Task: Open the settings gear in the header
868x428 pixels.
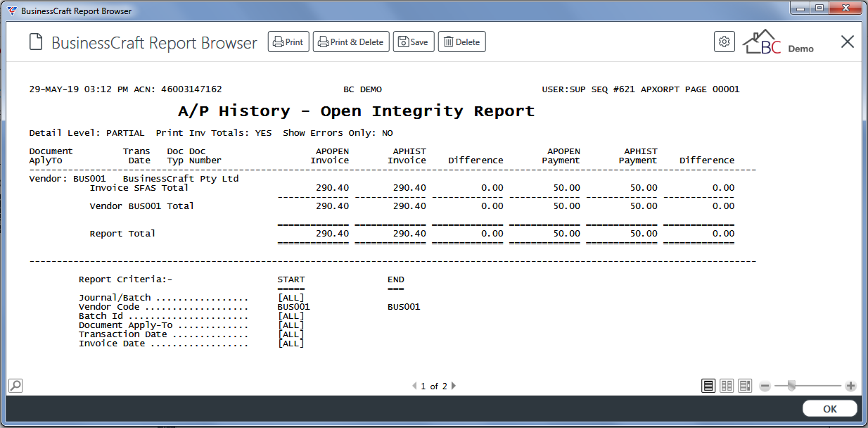Action: coord(724,42)
